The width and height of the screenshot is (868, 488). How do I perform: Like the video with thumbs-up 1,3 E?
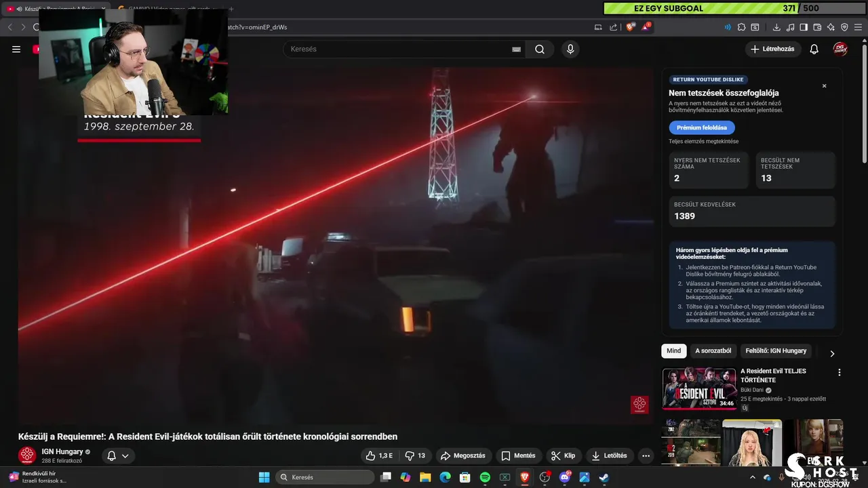[379, 455]
